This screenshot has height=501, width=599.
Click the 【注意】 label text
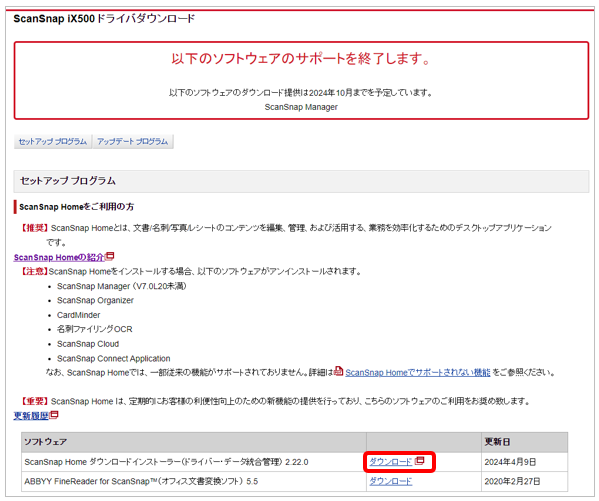34,271
